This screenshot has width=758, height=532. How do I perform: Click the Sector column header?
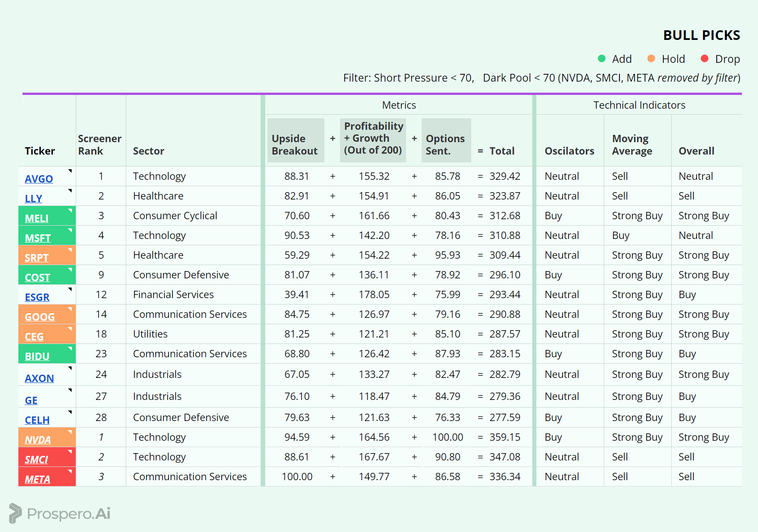[x=149, y=151]
